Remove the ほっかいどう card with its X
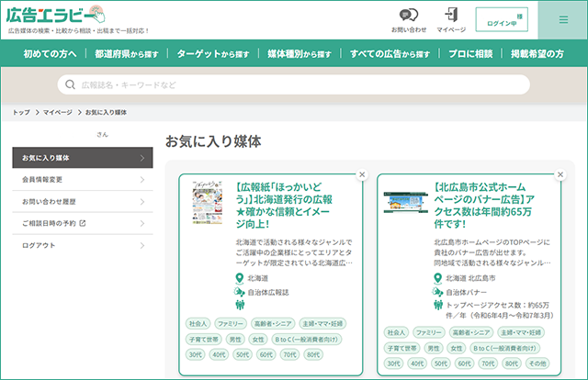The width and height of the screenshot is (588, 380). pos(362,174)
